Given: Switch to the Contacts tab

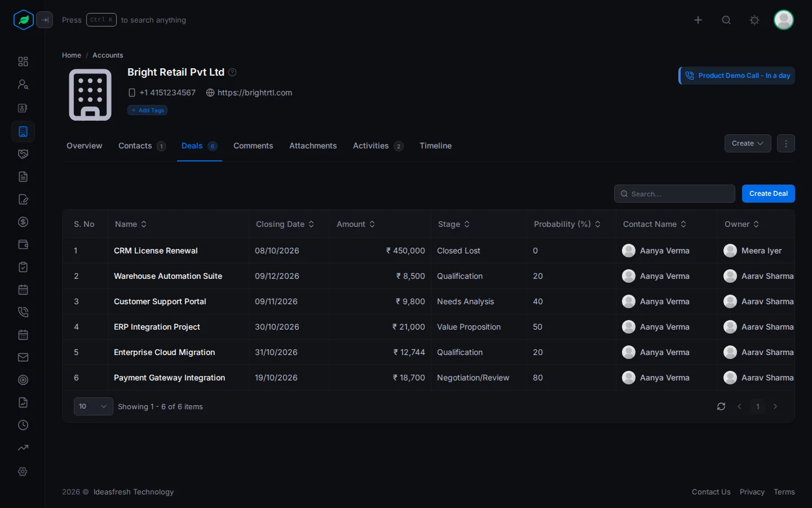Looking at the screenshot, I should [142, 146].
